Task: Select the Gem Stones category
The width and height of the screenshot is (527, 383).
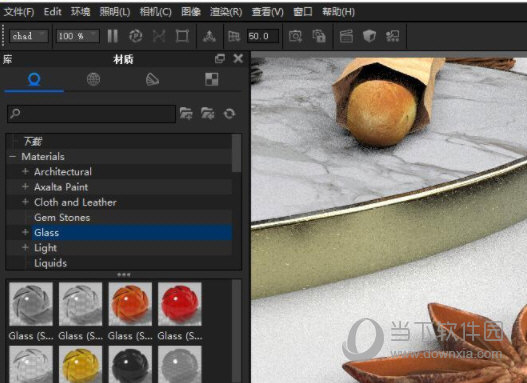Action: 62,217
